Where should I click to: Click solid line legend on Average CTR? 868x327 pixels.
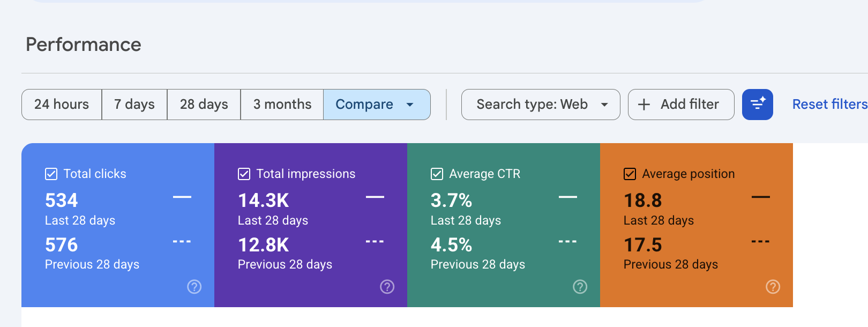point(568,197)
